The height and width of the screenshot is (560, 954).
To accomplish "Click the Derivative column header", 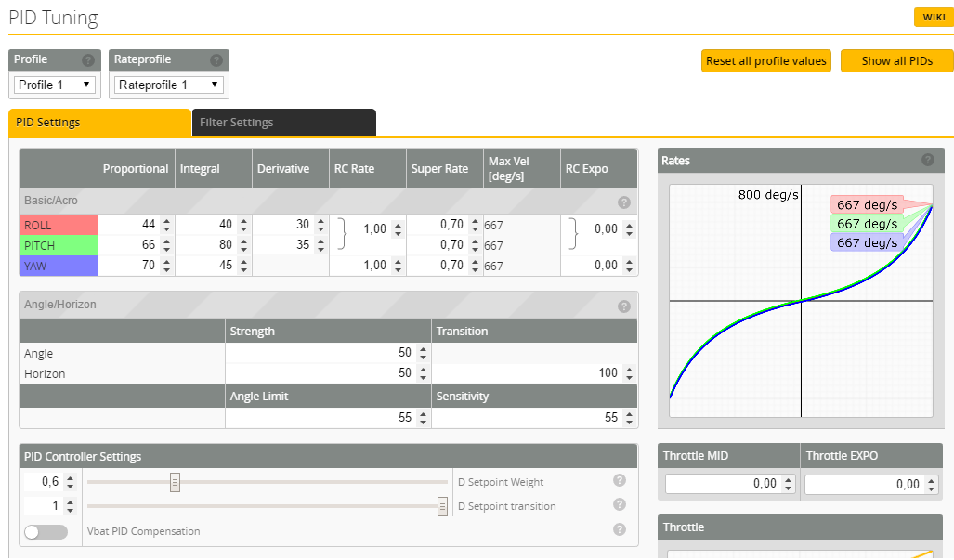I will point(290,168).
